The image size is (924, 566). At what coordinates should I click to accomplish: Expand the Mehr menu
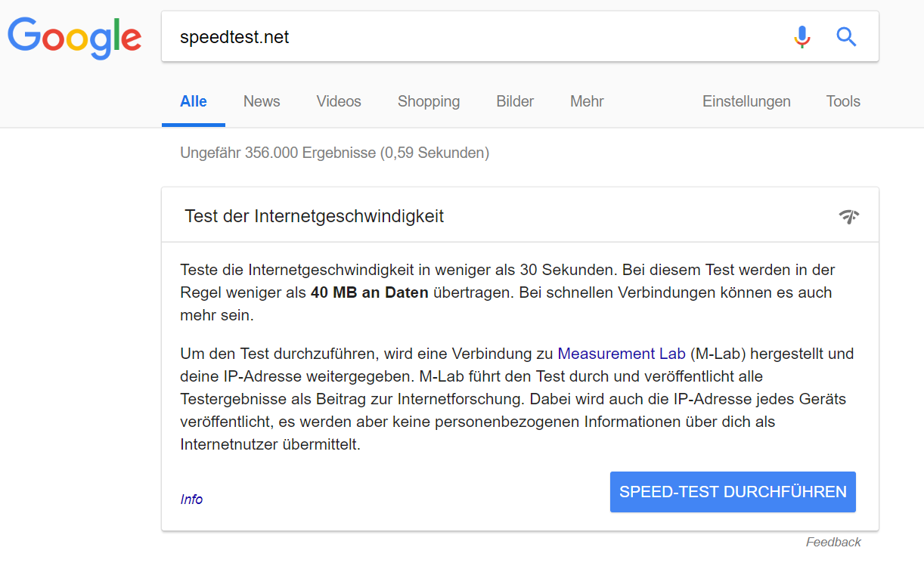tap(587, 101)
